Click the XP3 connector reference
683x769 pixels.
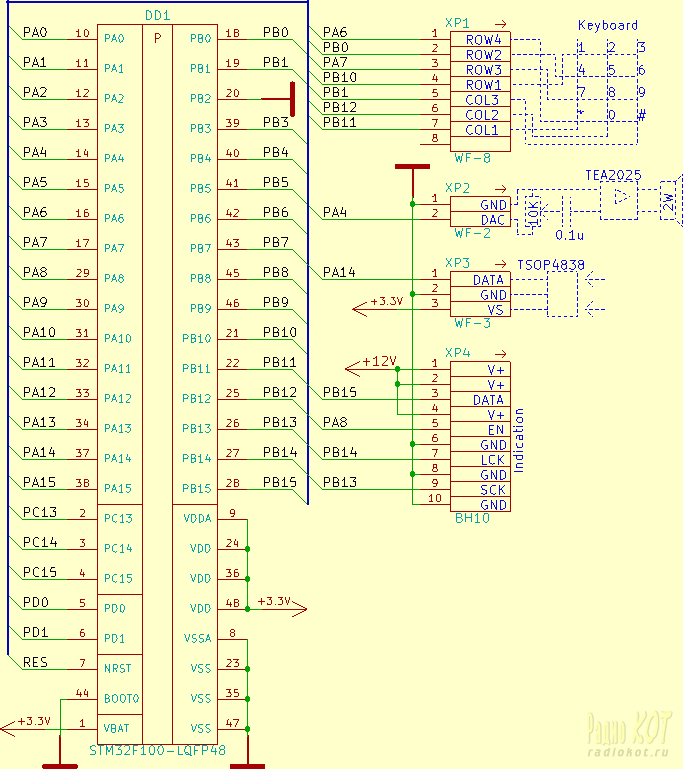(457, 263)
